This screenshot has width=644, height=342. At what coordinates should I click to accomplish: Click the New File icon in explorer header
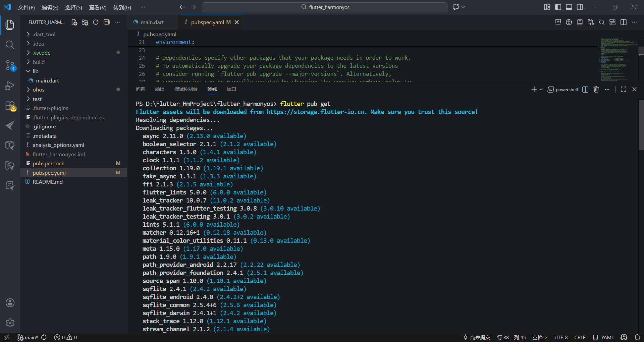click(x=74, y=22)
